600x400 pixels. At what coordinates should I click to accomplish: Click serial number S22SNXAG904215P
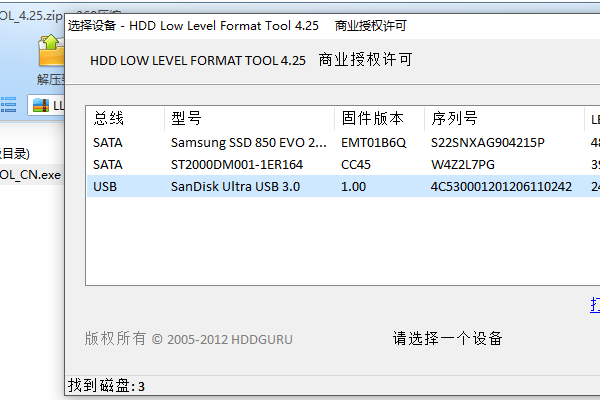tap(488, 143)
